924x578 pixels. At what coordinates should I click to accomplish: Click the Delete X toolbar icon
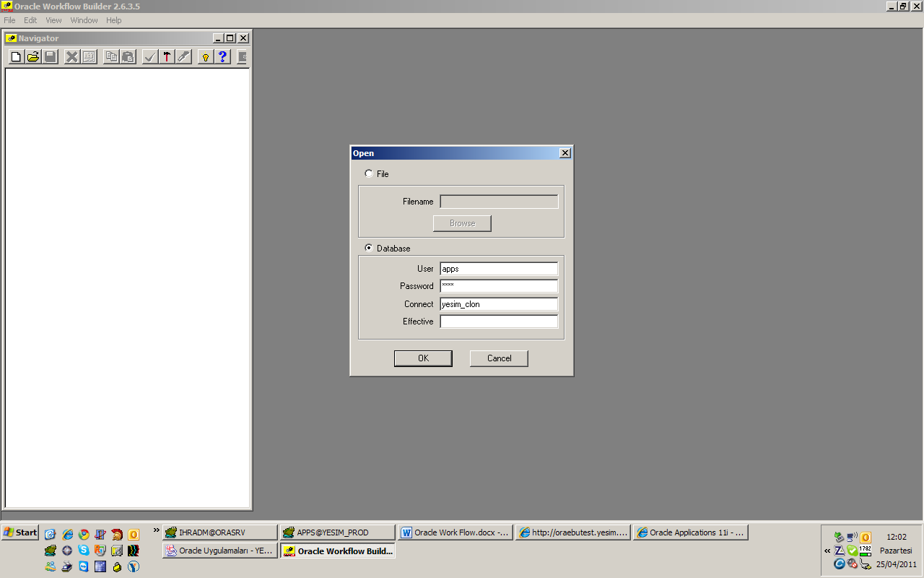point(71,56)
